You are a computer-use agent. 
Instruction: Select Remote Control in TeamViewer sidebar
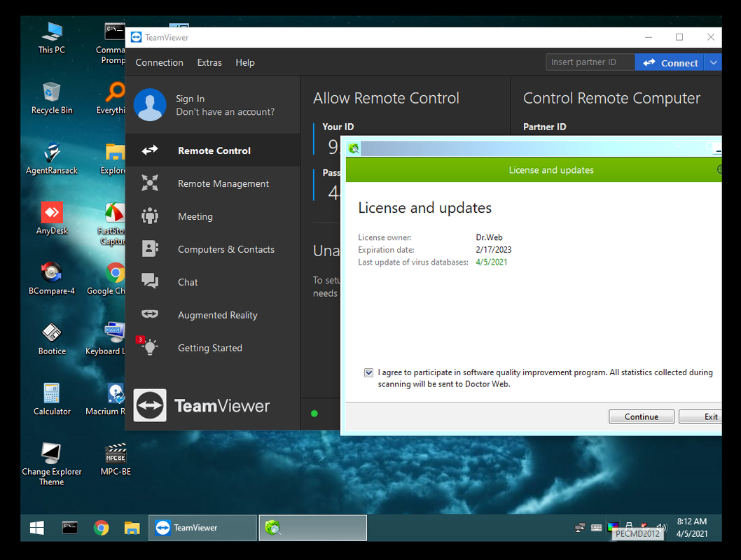[x=213, y=150]
